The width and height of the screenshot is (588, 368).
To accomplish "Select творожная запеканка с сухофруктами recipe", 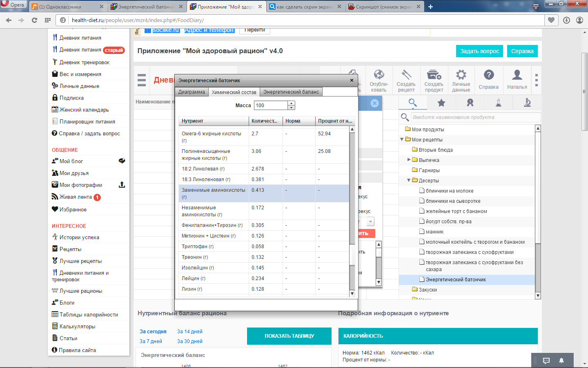I will click(x=470, y=252).
